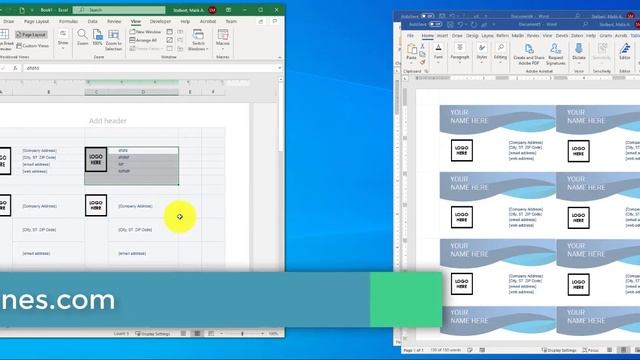Viewport: 640px width, 360px height.
Task: Click Excel ribbon display options icon
Action: [229, 10]
